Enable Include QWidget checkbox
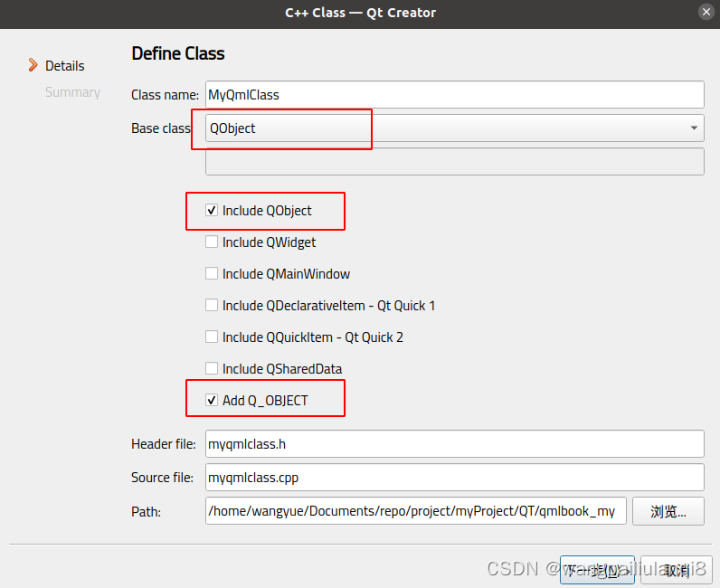 click(212, 242)
